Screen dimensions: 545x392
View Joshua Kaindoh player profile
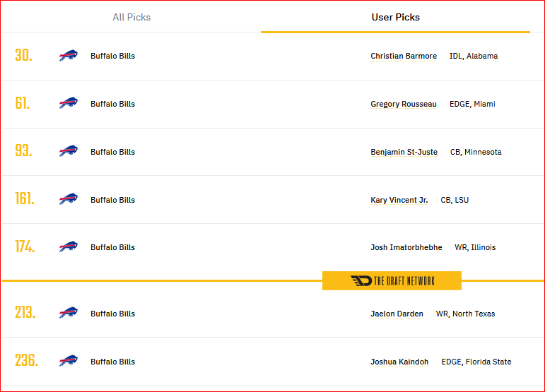399,362
